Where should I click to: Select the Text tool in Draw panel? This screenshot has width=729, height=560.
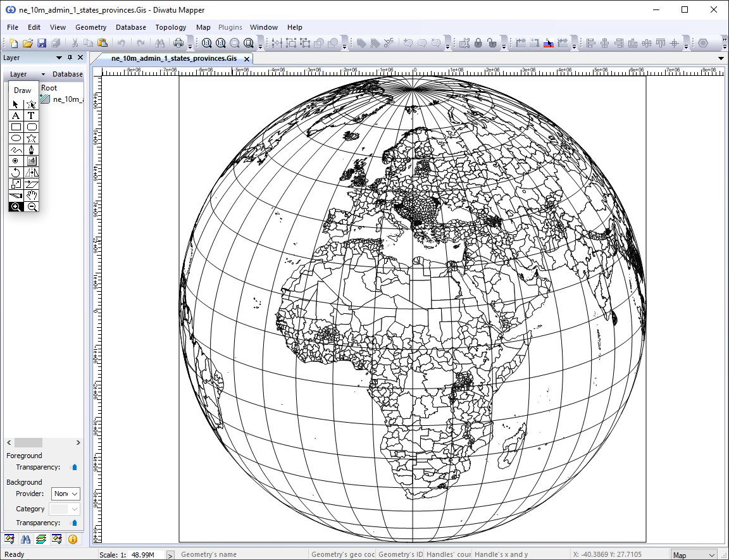click(x=30, y=116)
